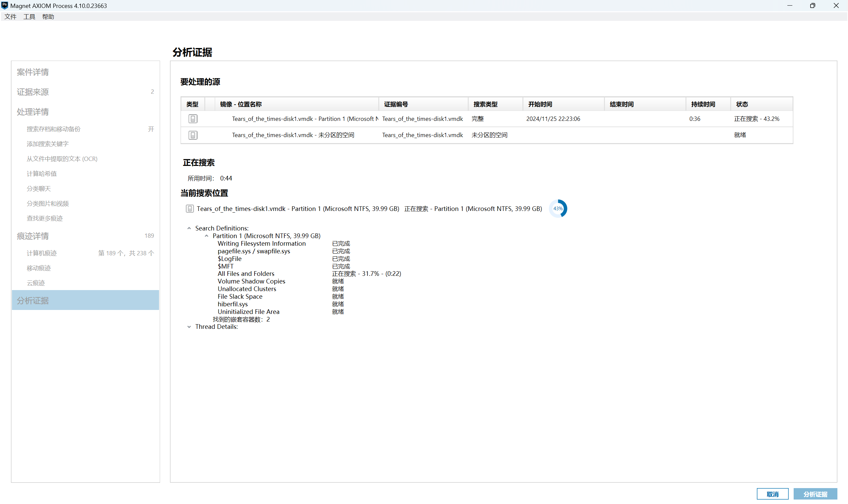Click the 持续时间 column header
The image size is (848, 504).
(708, 104)
